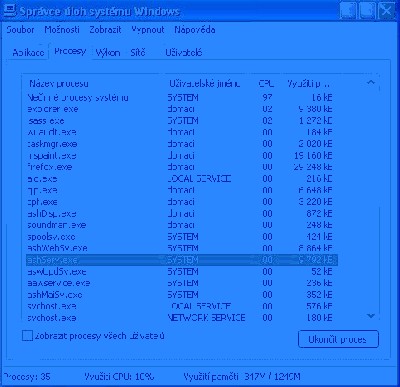Click the Task Manager title bar icon
This screenshot has height=387, width=400.
click(9, 11)
